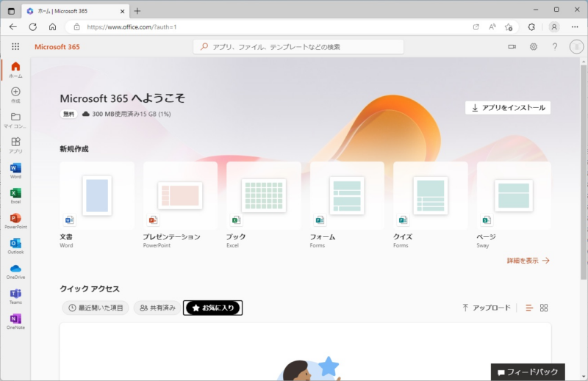Screen dimensions: 588x381
Task: Open the tab actions menu icon
Action: point(11,11)
